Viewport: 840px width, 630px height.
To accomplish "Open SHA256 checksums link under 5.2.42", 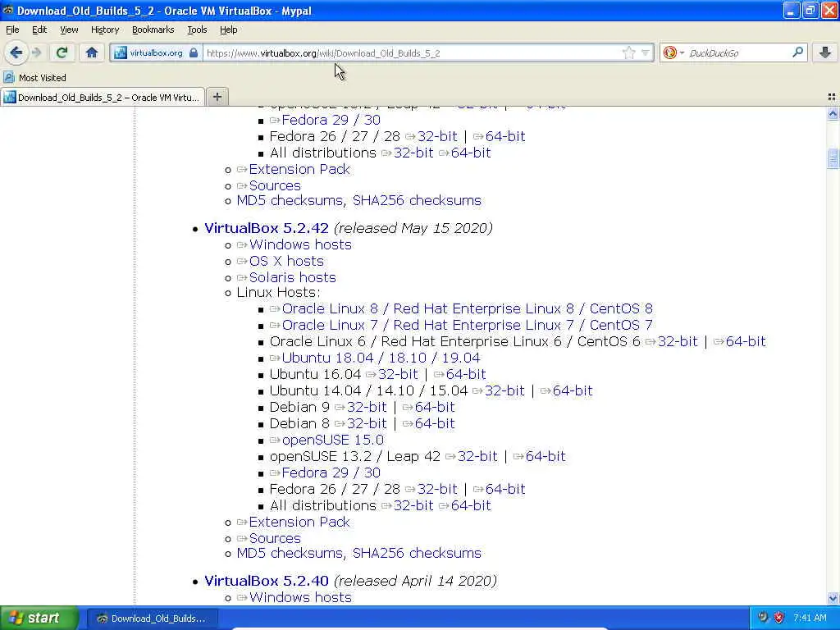I will point(417,554).
